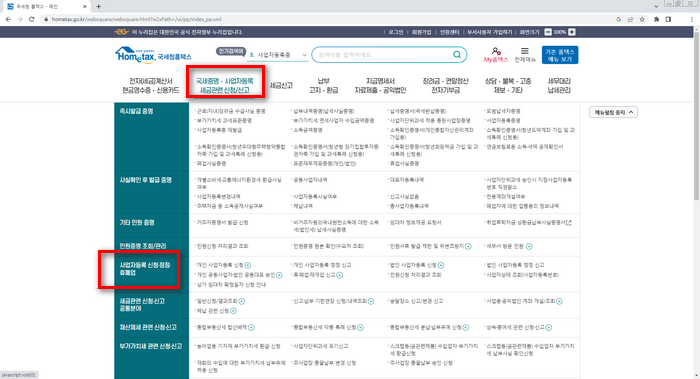Click 기존 홈택스 메뉴 보기 button
Image resolution: width=700 pixels, height=379 pixels.
pyautogui.click(x=560, y=55)
